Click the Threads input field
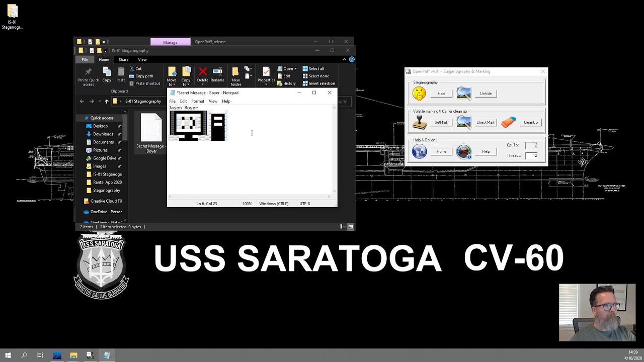 click(x=532, y=155)
